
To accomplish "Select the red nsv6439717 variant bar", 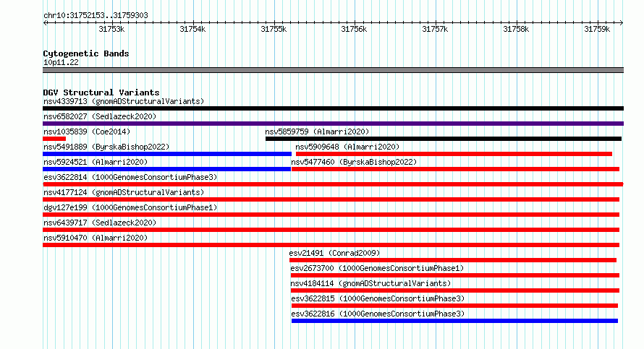I will (331, 230).
